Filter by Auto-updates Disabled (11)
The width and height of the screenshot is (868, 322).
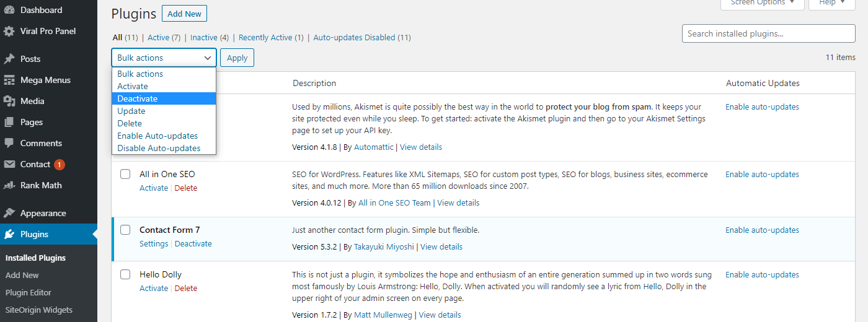[x=362, y=37]
